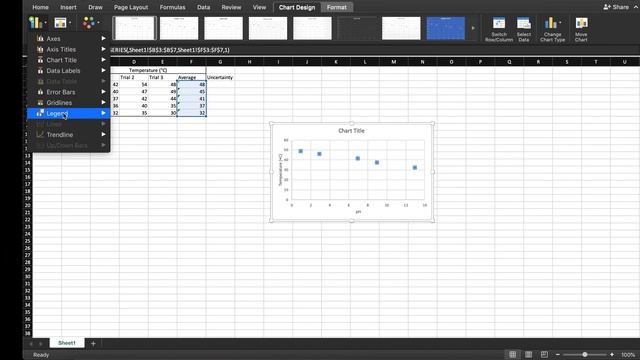
Task: Open the Page Layout tab
Action: point(131,7)
